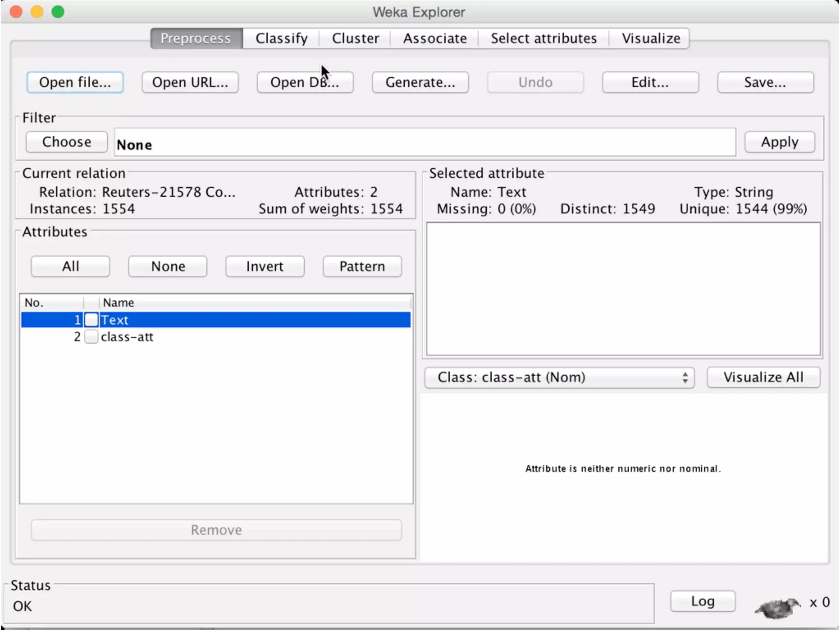Click the Open file... button
840x630 pixels.
[75, 82]
